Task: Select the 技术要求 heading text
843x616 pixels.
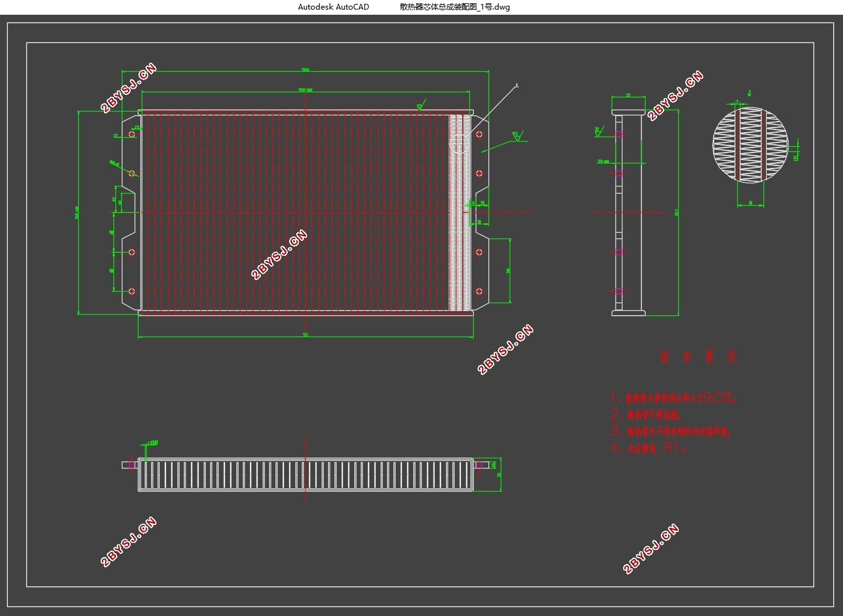Action: [x=698, y=357]
